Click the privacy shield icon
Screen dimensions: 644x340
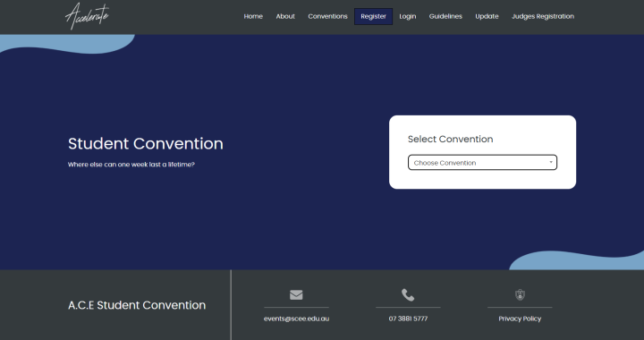(x=520, y=295)
